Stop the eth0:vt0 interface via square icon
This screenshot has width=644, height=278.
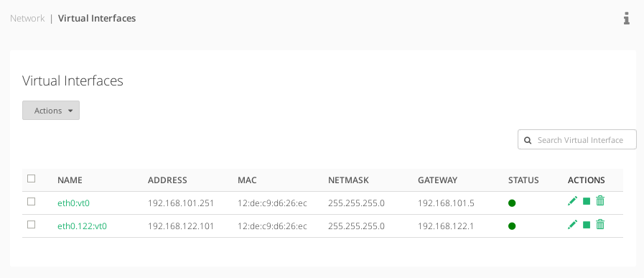(x=587, y=201)
